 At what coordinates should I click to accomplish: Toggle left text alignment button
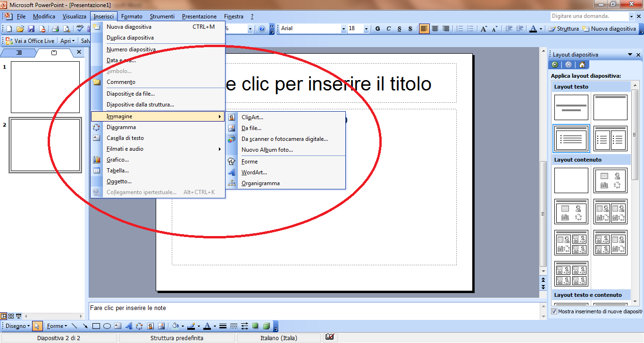pyautogui.click(x=425, y=29)
